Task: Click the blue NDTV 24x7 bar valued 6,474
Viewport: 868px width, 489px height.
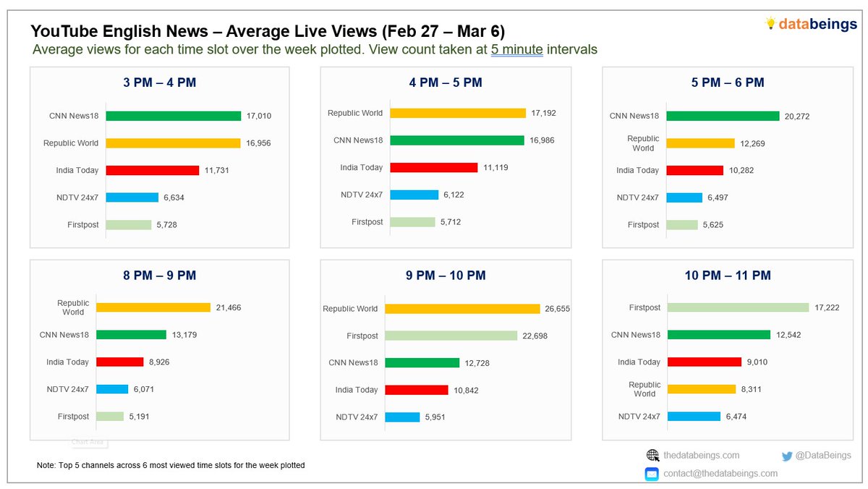Action: click(x=694, y=417)
